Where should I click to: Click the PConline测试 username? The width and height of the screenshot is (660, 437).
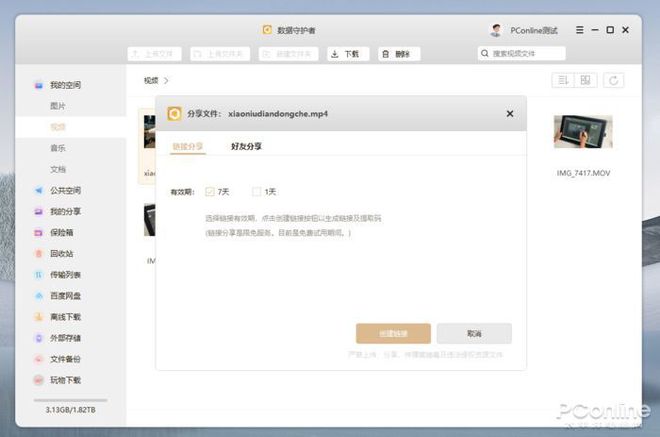pyautogui.click(x=534, y=30)
